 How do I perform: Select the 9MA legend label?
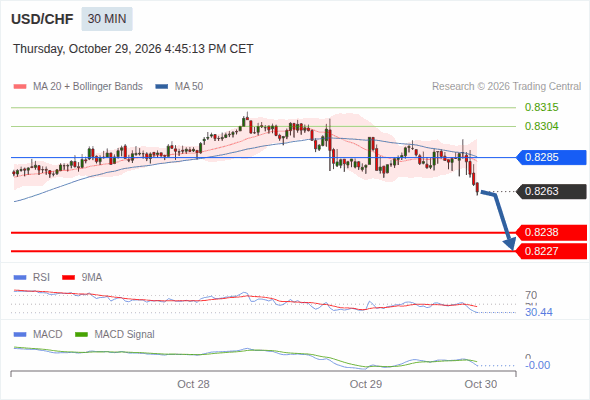[92, 278]
